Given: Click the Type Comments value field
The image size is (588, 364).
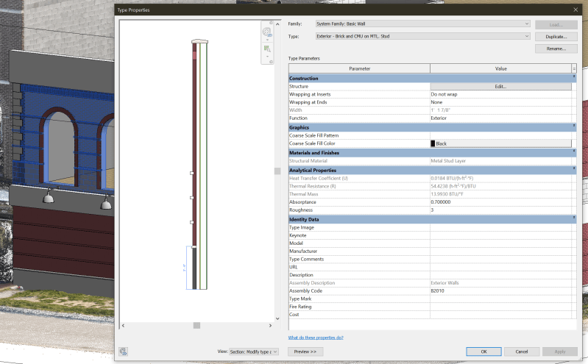Looking at the screenshot, I should tap(500, 259).
